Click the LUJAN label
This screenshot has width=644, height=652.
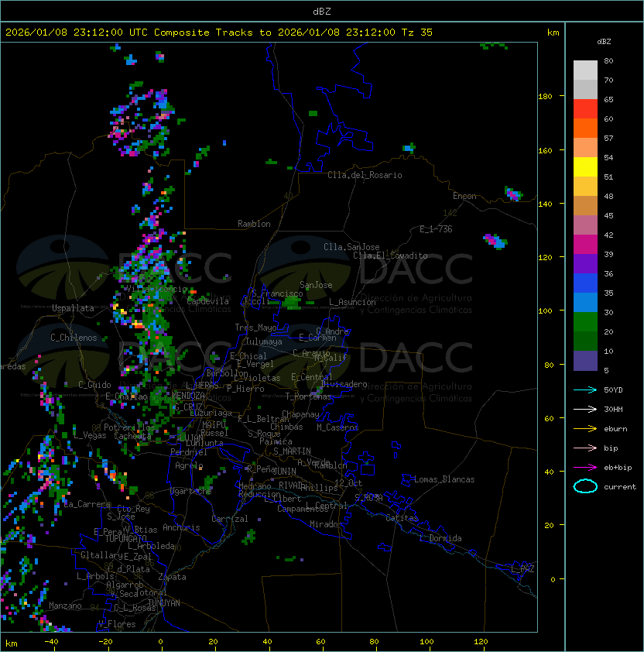192,438
